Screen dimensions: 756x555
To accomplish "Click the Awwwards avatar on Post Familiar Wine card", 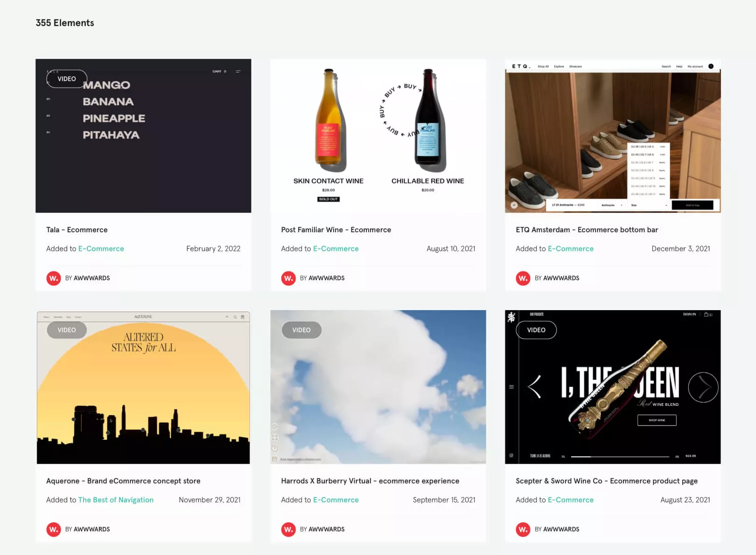I will click(288, 278).
